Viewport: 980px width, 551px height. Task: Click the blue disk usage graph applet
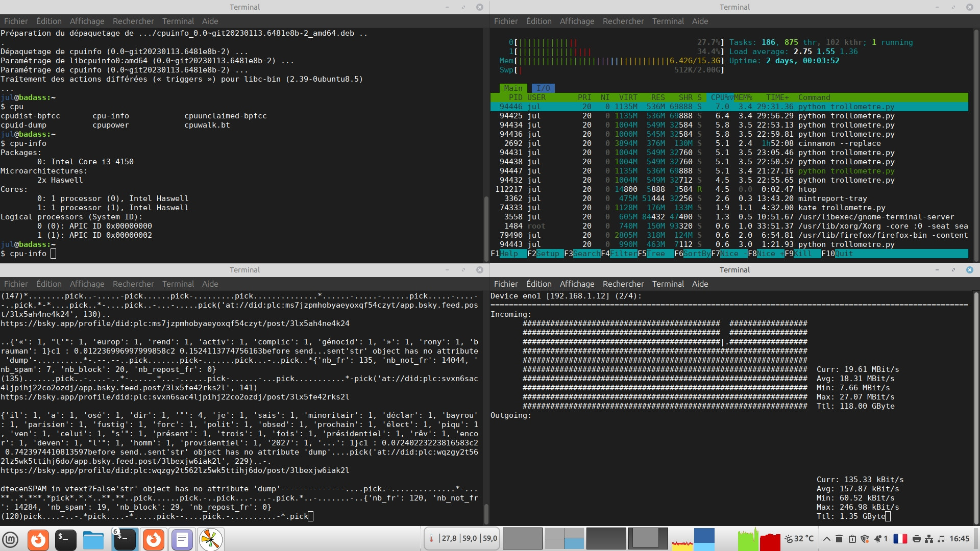click(x=704, y=539)
